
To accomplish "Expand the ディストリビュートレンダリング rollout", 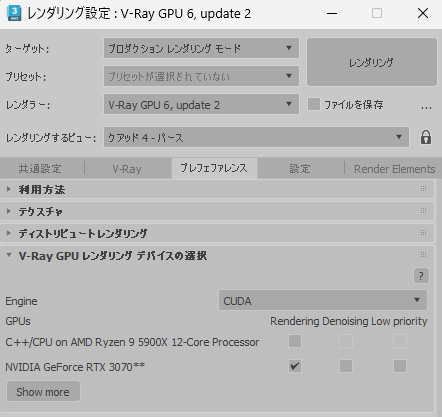I will 9,233.
